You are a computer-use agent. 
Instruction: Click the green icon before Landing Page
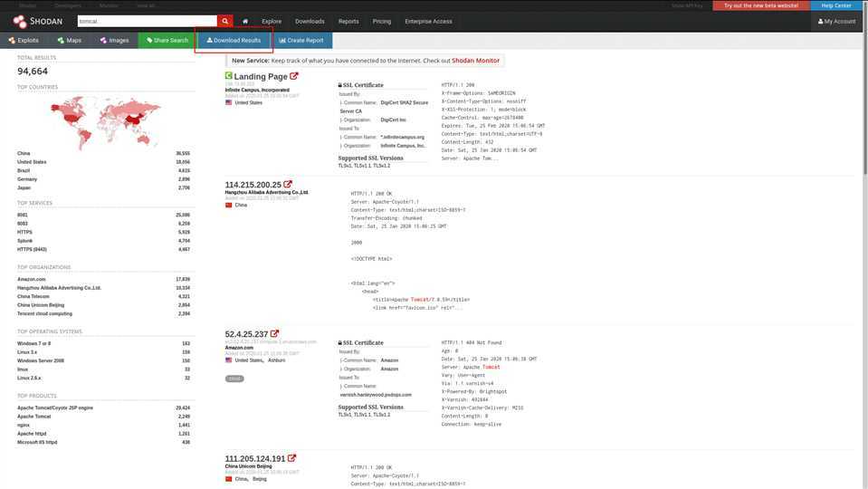click(229, 75)
